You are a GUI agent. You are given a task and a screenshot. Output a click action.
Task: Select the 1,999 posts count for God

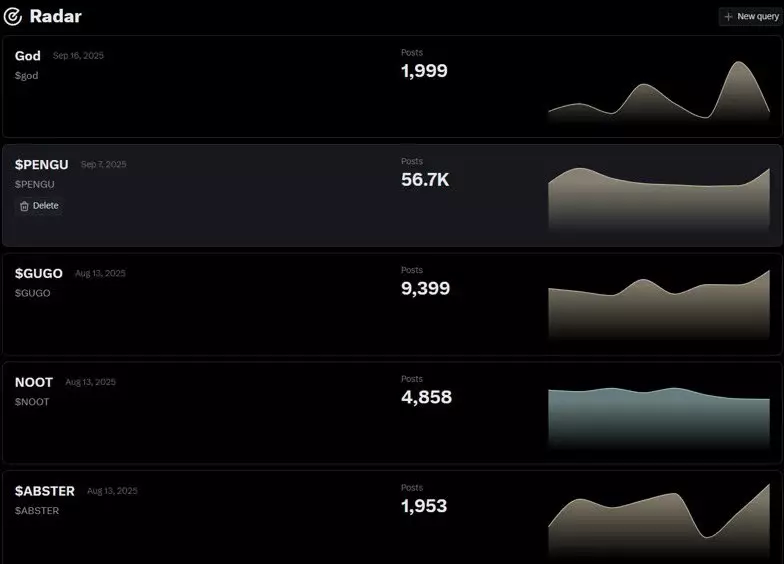[x=424, y=70]
